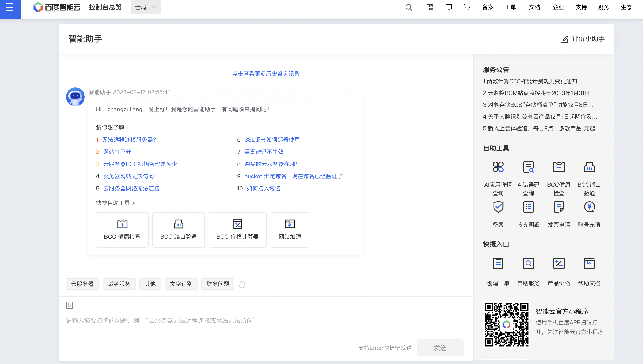Image resolution: width=643 pixels, height=364 pixels.
Task: Click the 发送 send button
Action: [x=440, y=348]
